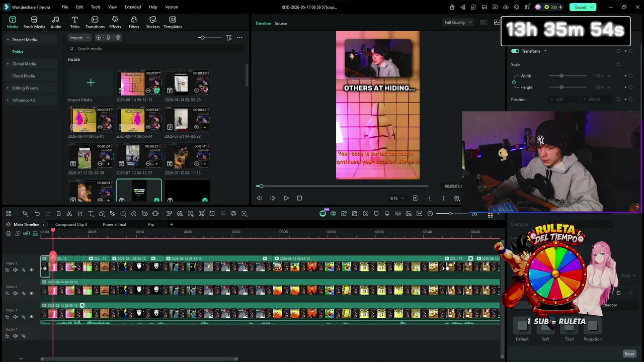This screenshot has height=362, width=644.
Task: Open the timeline layout grid icon
Action: click(x=9, y=214)
